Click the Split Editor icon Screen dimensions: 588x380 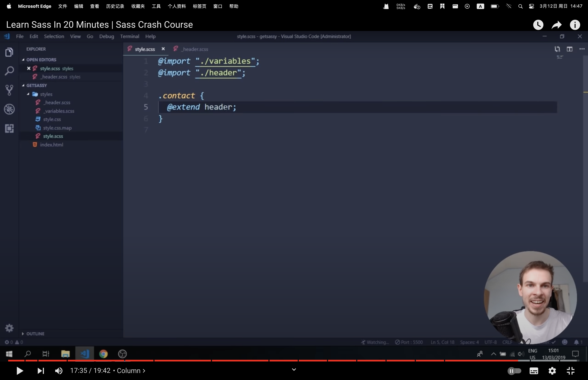[569, 49]
